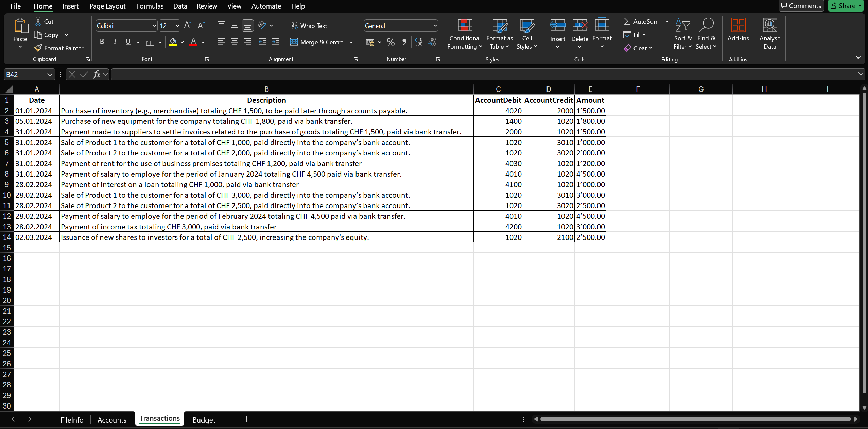Click the Percent Style icon
This screenshot has height=429, width=868.
pos(391,42)
